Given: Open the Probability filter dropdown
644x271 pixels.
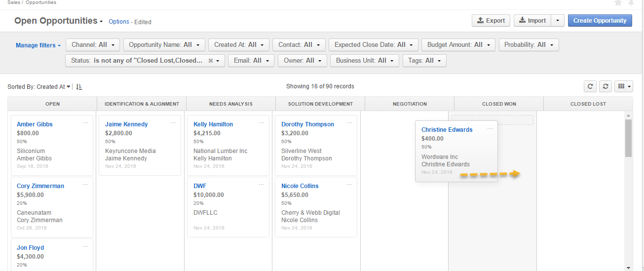Looking at the screenshot, I should click(529, 45).
